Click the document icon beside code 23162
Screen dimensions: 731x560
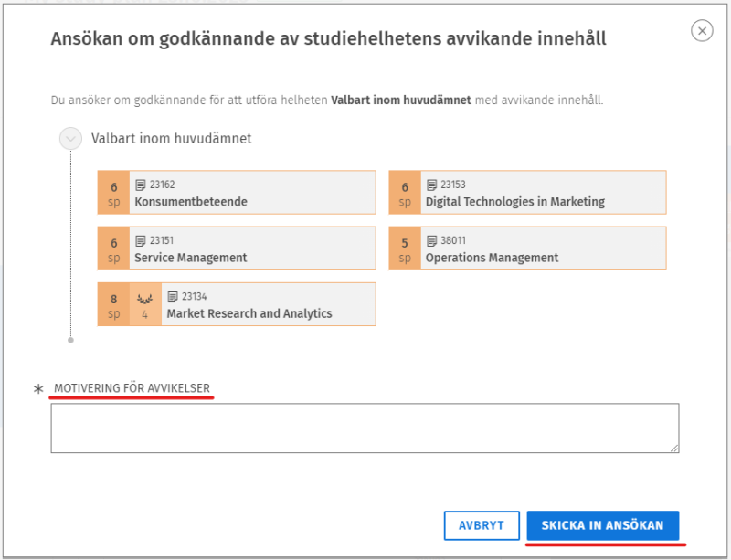coord(141,185)
